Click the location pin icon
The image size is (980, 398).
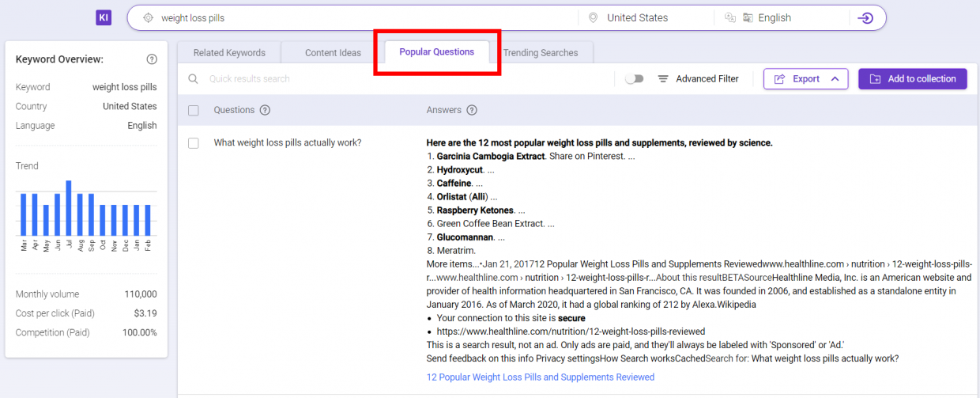pos(594,17)
